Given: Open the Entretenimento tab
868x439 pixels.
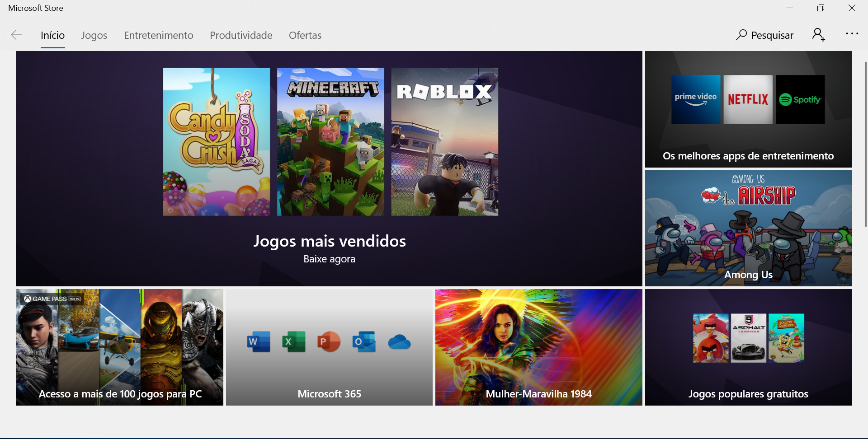Looking at the screenshot, I should (158, 35).
